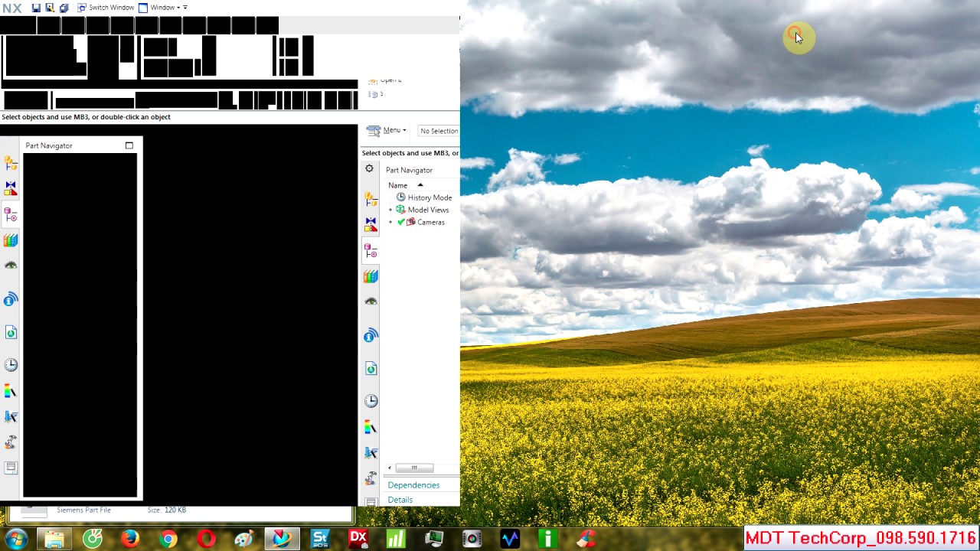Sort by the Name column header
The height and width of the screenshot is (551, 980).
click(397, 185)
